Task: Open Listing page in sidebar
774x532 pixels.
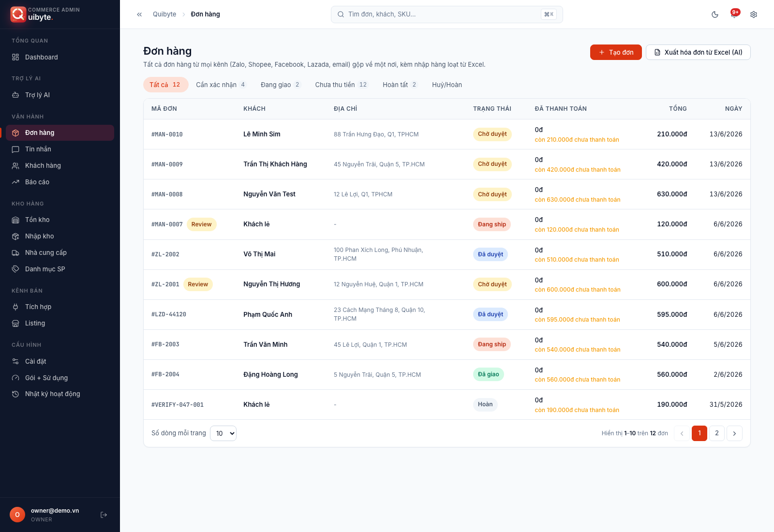Action: click(x=60, y=323)
